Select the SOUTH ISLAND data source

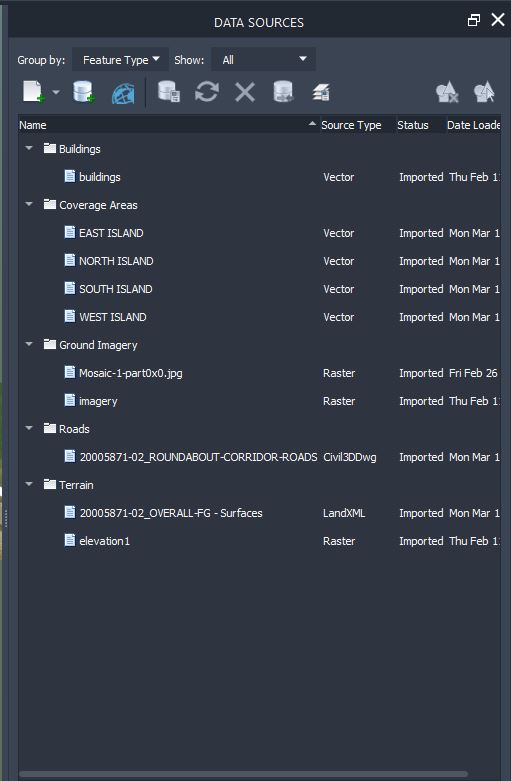259,289
